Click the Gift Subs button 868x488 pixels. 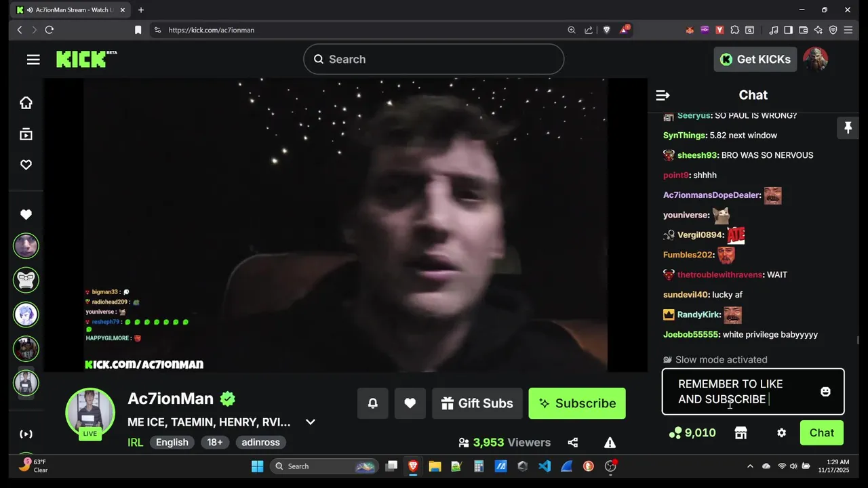477,403
